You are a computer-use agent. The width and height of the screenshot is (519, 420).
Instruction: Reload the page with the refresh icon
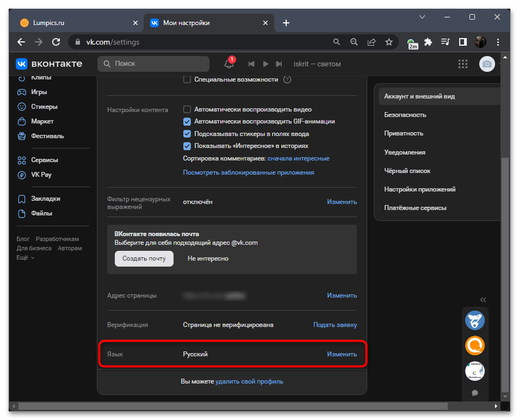click(x=56, y=42)
